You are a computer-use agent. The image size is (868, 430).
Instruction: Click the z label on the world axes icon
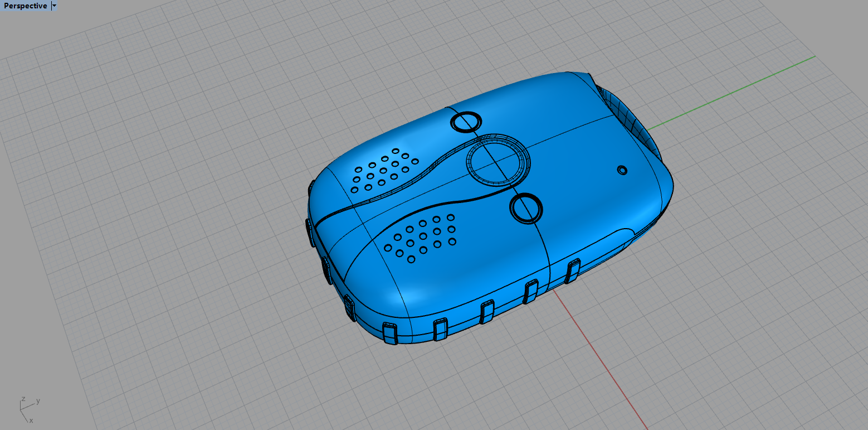click(x=23, y=399)
